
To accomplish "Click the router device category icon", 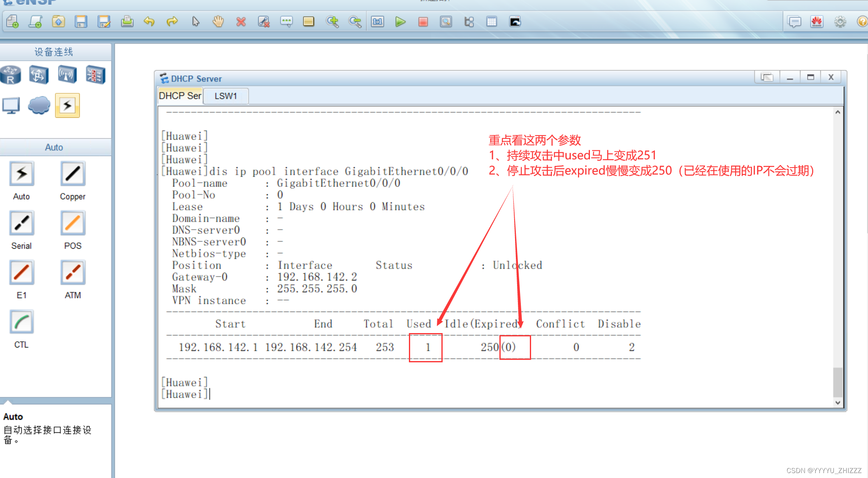I will click(x=11, y=75).
